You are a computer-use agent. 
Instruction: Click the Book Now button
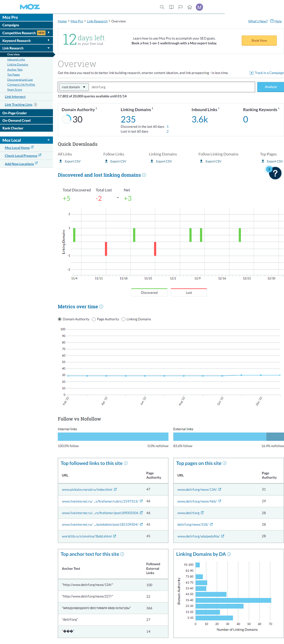259,40
